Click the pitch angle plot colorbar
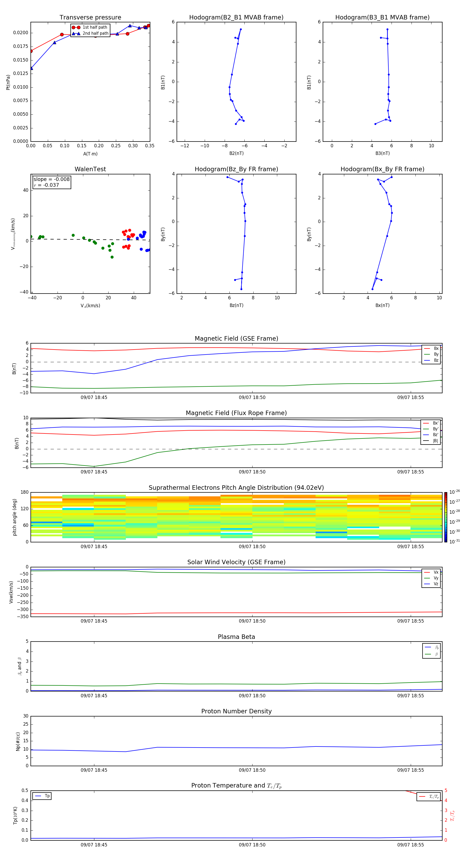 446,517
